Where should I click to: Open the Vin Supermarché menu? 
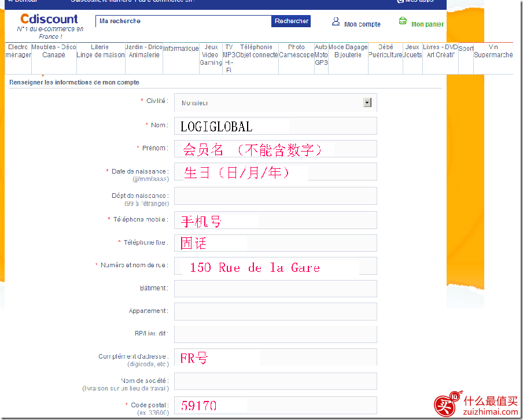tap(493, 51)
